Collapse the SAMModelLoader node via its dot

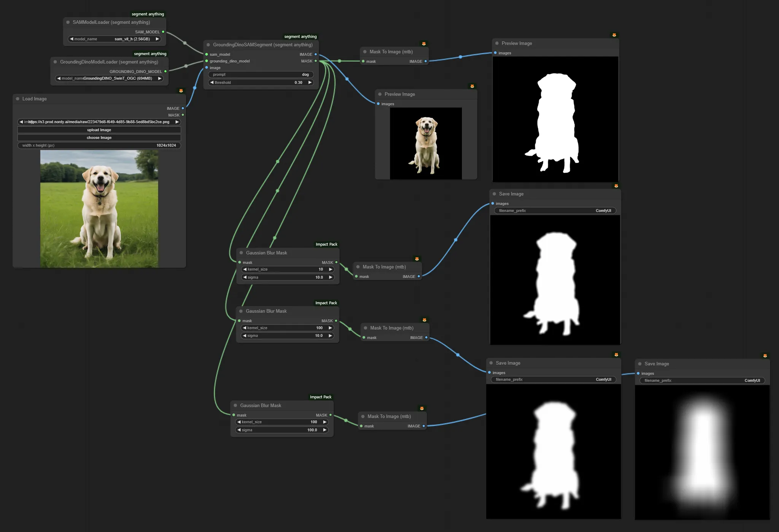(x=68, y=22)
